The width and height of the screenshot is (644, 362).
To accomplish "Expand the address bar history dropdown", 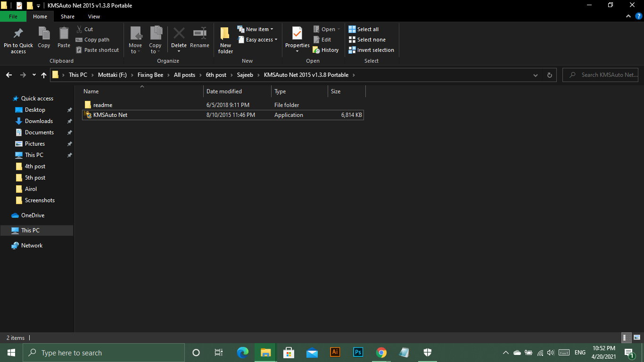I will (535, 75).
